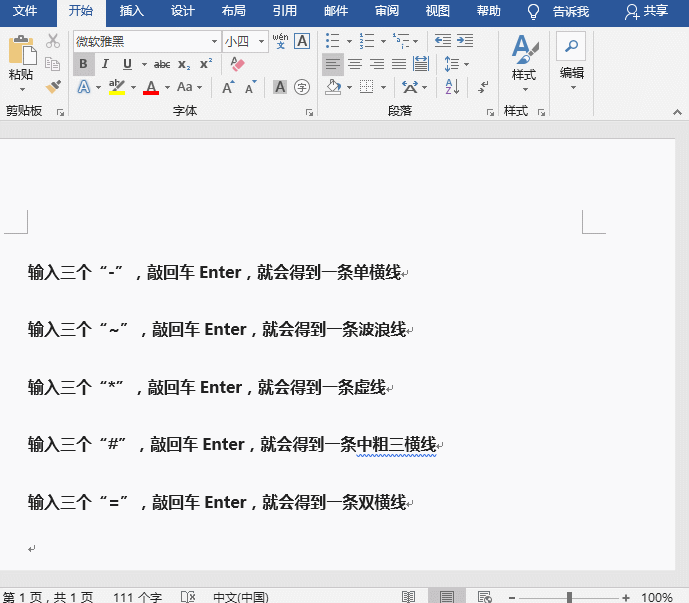Clear all formatting with eraser icon
The image size is (689, 603).
click(x=237, y=64)
